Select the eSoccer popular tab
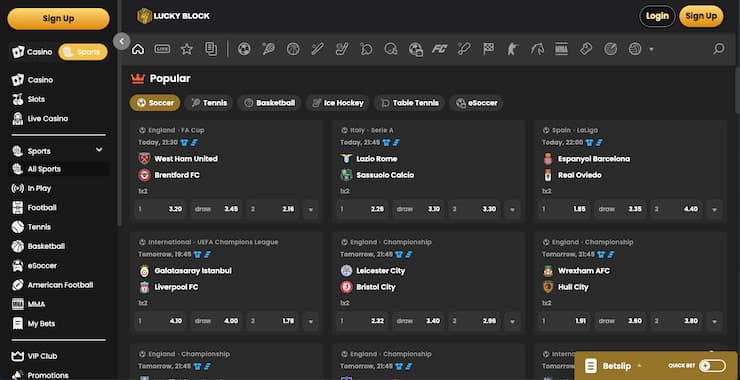The height and width of the screenshot is (380, 740). pyautogui.click(x=476, y=102)
